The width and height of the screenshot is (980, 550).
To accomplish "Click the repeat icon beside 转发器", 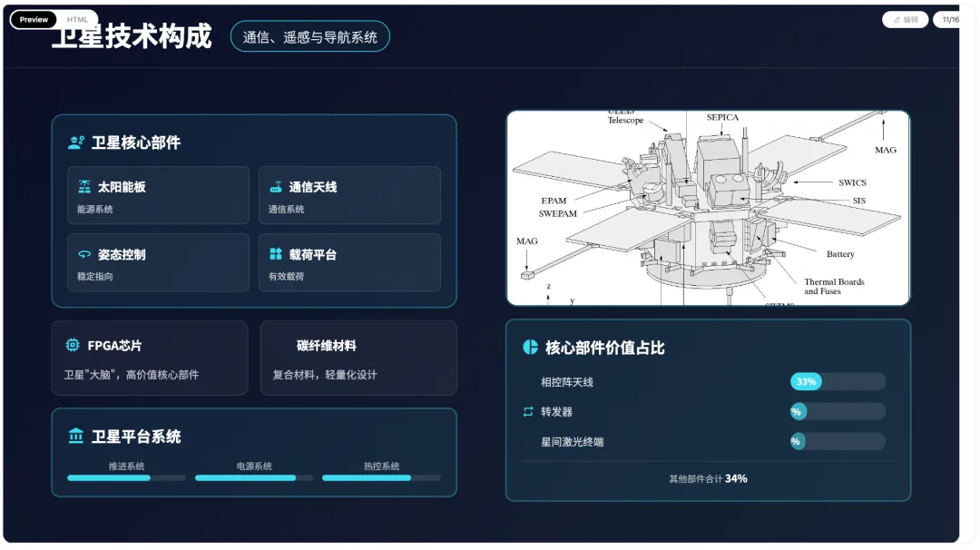I will pyautogui.click(x=528, y=412).
